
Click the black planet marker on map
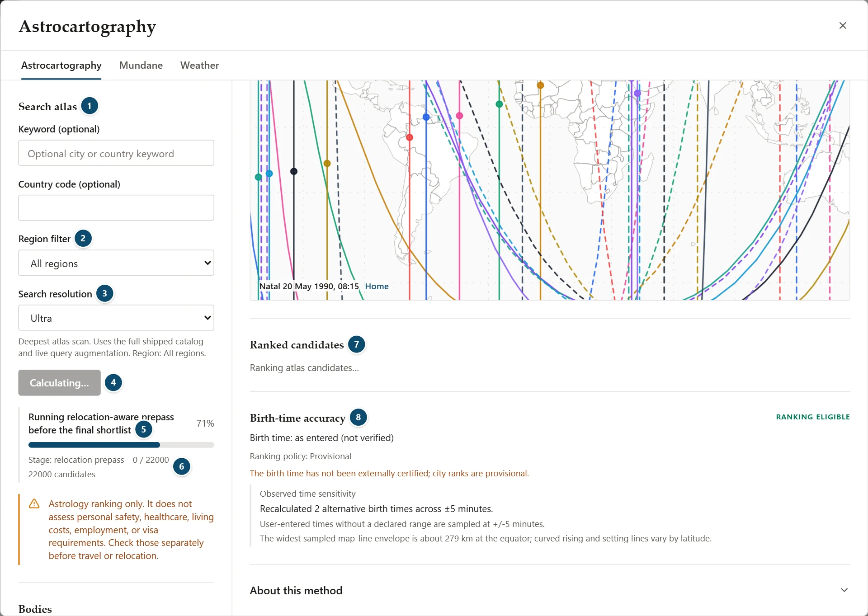click(294, 171)
